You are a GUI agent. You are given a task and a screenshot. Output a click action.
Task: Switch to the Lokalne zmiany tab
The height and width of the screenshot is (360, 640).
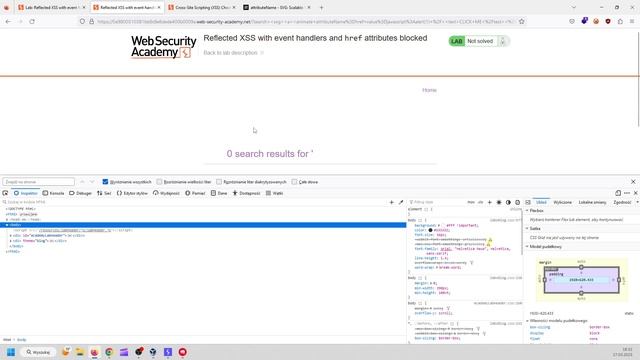pyautogui.click(x=592, y=202)
